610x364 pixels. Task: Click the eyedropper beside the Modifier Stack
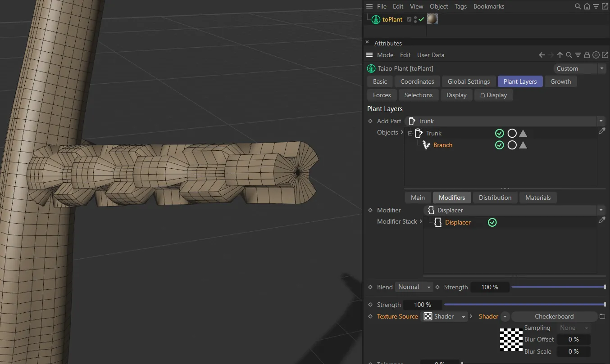[602, 220]
